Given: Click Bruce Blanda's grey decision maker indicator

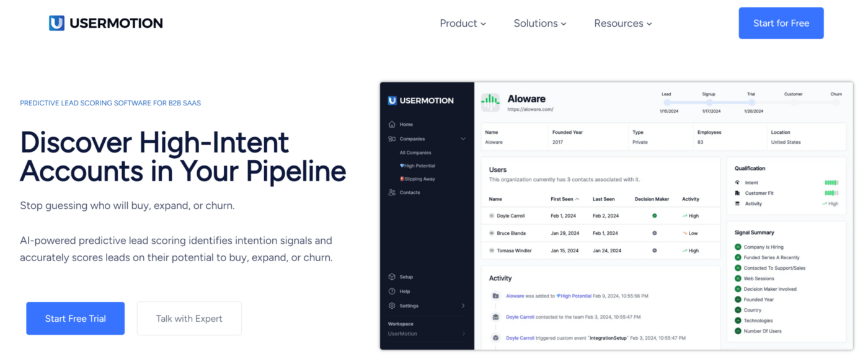Looking at the screenshot, I should (654, 233).
